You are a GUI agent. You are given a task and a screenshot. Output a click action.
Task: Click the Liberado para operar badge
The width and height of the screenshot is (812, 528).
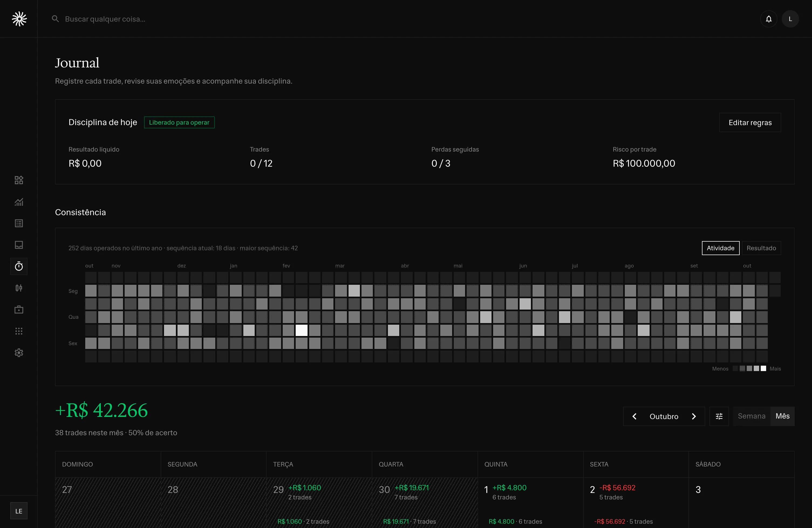click(x=179, y=122)
